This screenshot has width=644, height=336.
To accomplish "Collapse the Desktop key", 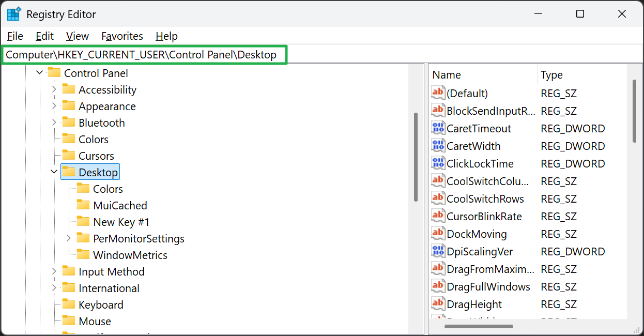I will pyautogui.click(x=54, y=172).
